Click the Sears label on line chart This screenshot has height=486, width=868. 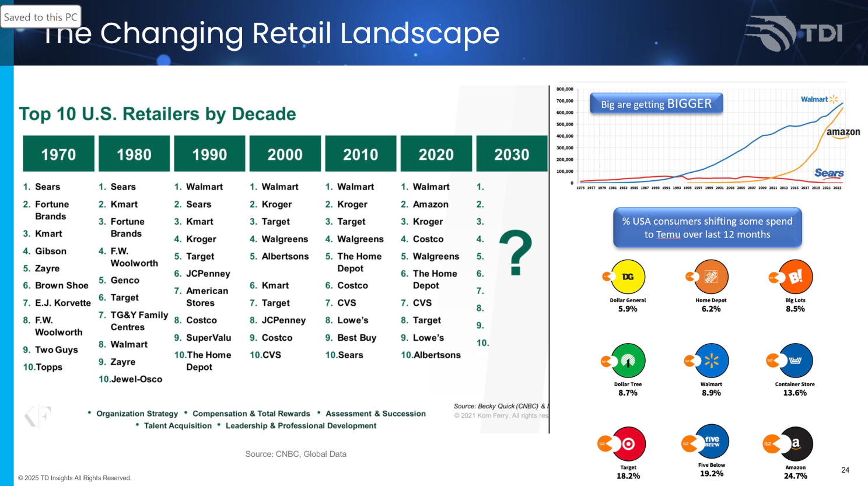click(829, 173)
